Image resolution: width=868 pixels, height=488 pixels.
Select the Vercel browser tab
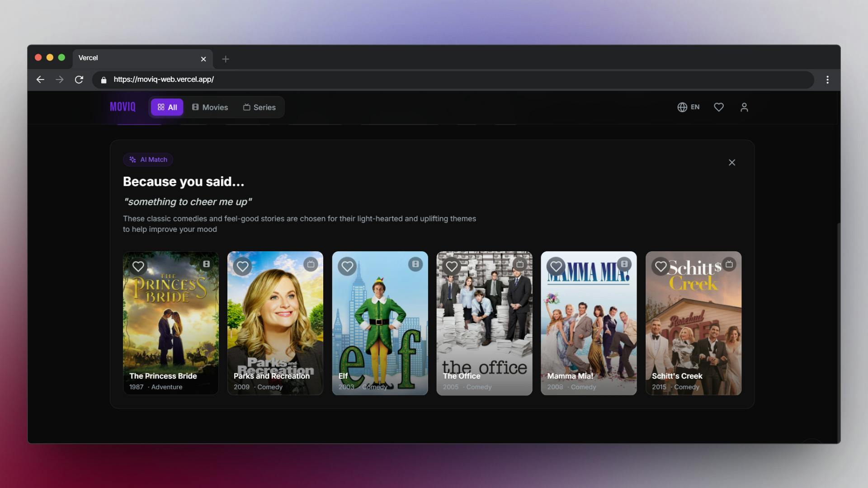point(142,58)
